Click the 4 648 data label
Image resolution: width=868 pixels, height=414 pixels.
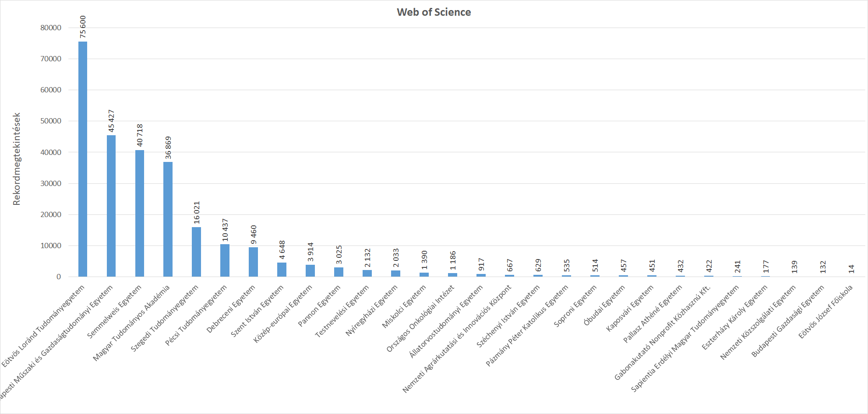coord(282,249)
